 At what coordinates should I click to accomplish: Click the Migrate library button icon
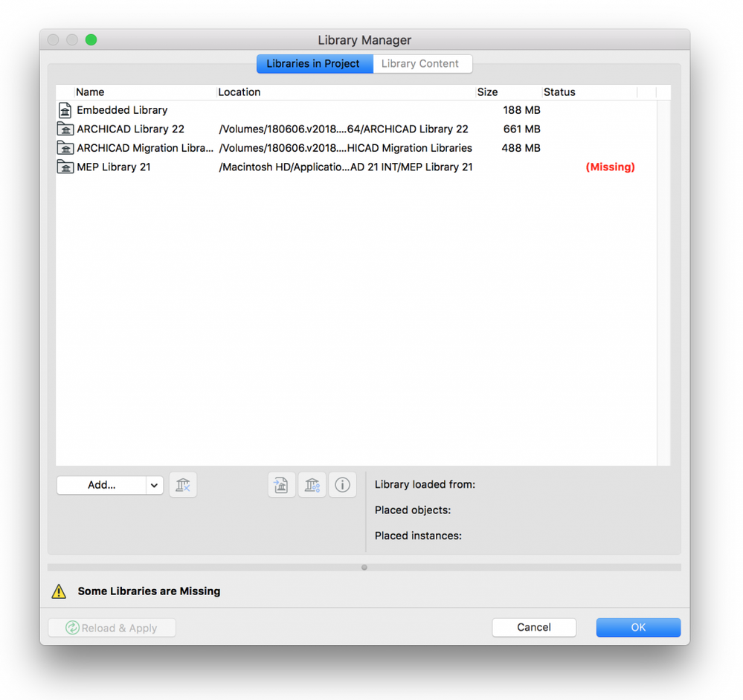(x=281, y=485)
